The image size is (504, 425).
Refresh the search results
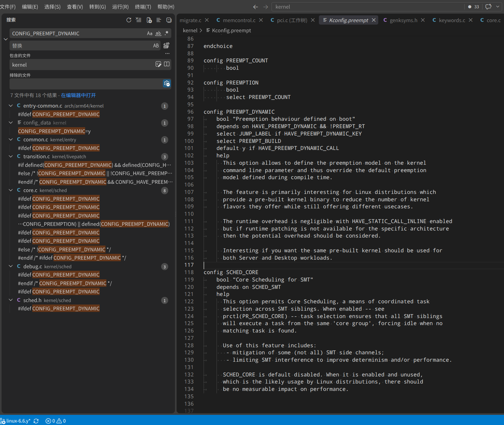click(x=129, y=20)
